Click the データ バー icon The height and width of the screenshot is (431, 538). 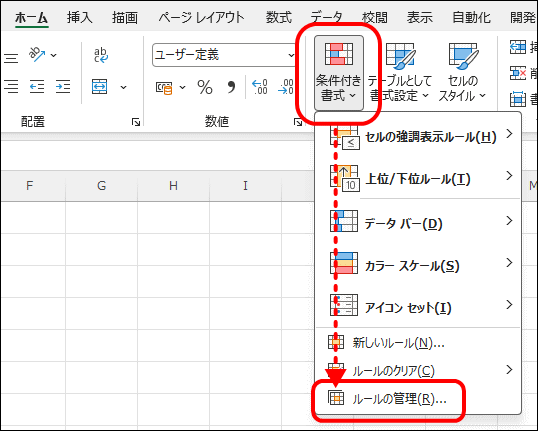(344, 221)
